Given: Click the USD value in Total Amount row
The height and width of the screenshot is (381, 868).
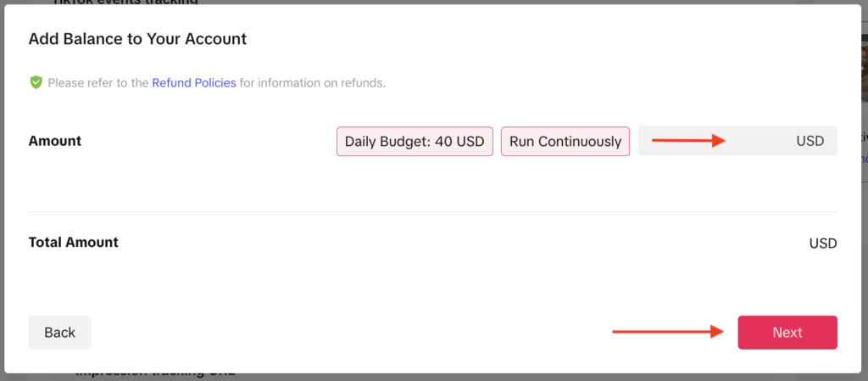Looking at the screenshot, I should pos(822,244).
